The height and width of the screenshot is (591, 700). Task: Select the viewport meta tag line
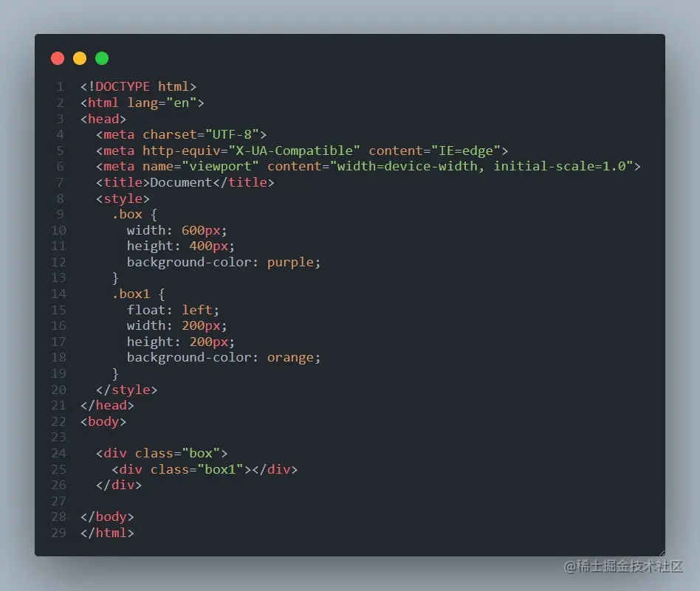tap(367, 166)
